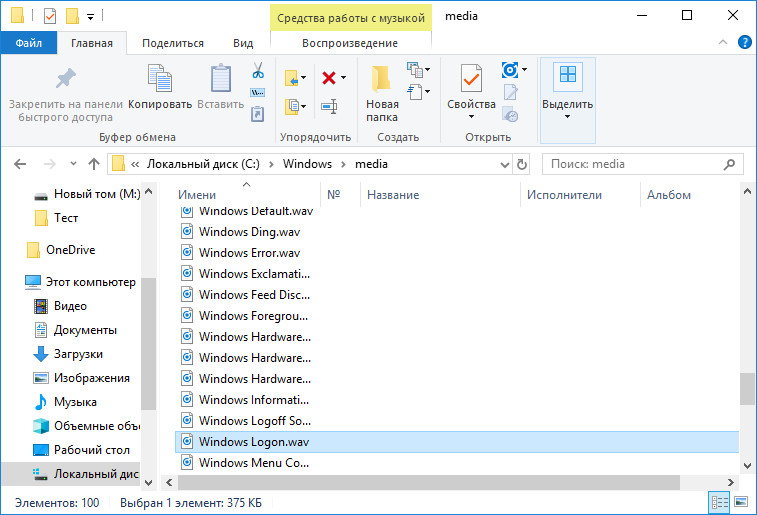
Task: Sort by the Название column header
Action: pyautogui.click(x=440, y=195)
